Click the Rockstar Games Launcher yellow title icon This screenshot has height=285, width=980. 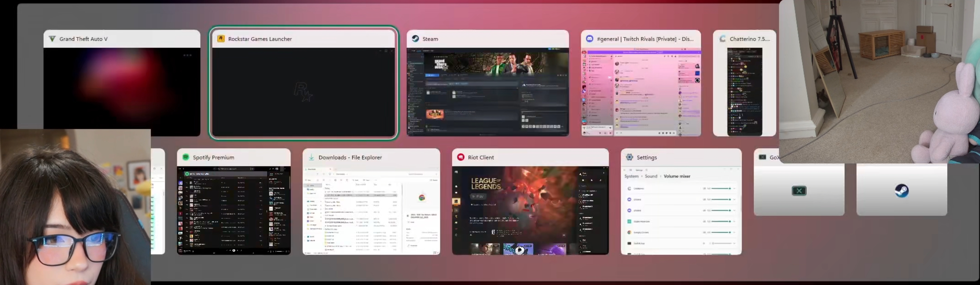pos(221,39)
